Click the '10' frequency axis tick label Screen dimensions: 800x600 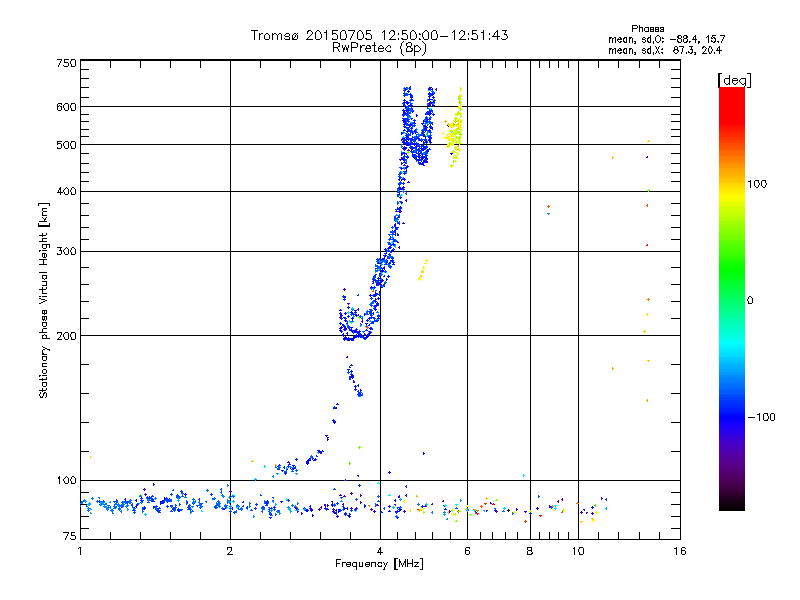tap(578, 551)
